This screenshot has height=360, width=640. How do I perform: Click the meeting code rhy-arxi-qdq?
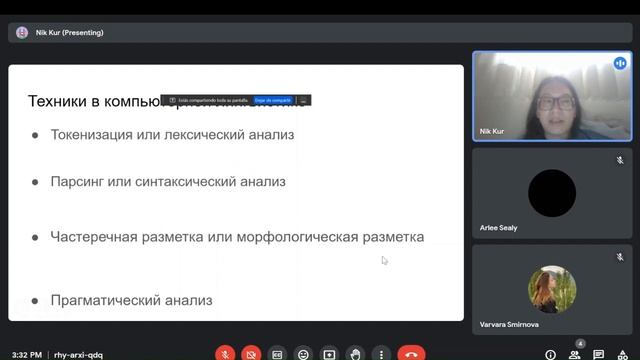pos(78,355)
